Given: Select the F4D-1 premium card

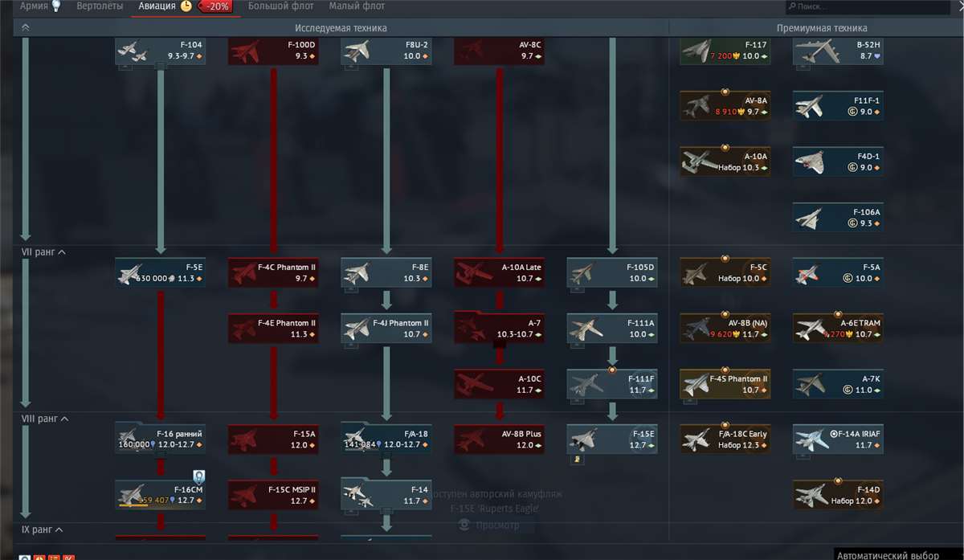Looking at the screenshot, I should click(x=838, y=162).
